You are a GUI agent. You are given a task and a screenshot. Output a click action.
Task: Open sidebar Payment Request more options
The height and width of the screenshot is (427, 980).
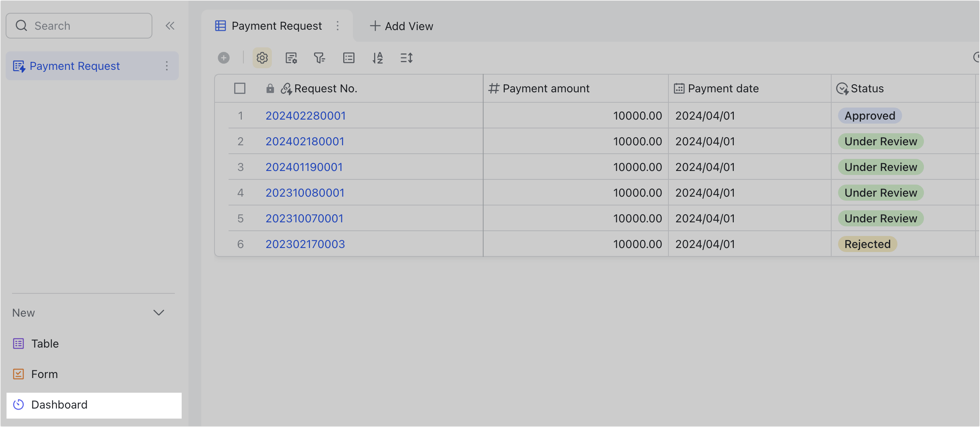[167, 66]
